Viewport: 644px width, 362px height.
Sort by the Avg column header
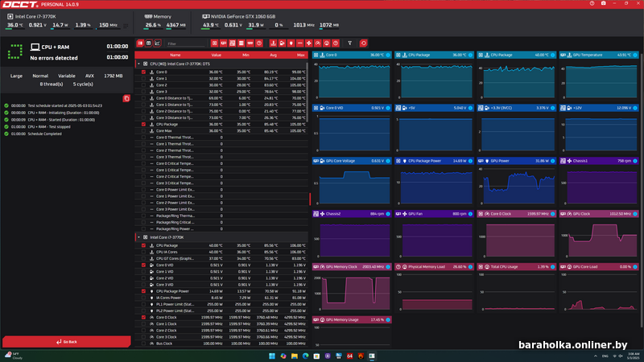pos(273,55)
